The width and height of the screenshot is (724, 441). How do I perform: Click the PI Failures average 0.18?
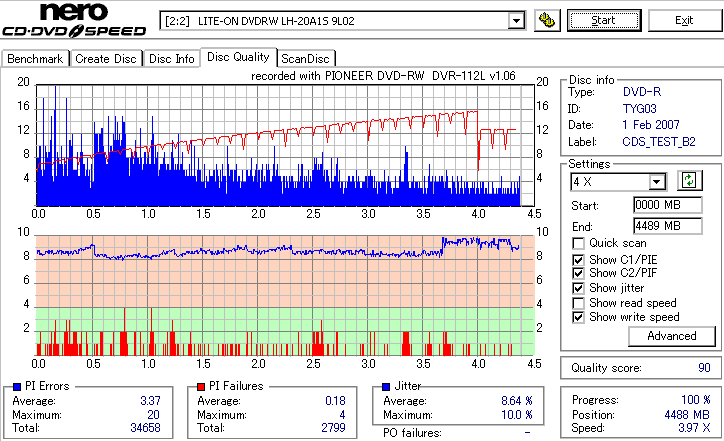coord(335,401)
